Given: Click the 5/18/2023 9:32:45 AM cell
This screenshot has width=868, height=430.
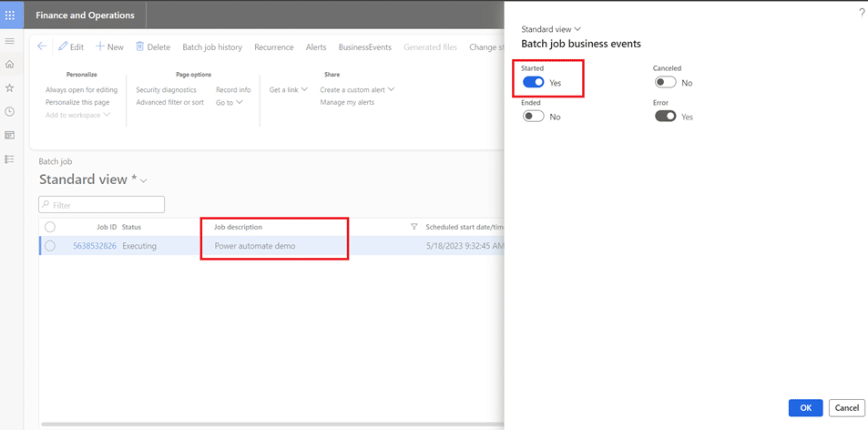Looking at the screenshot, I should click(465, 246).
